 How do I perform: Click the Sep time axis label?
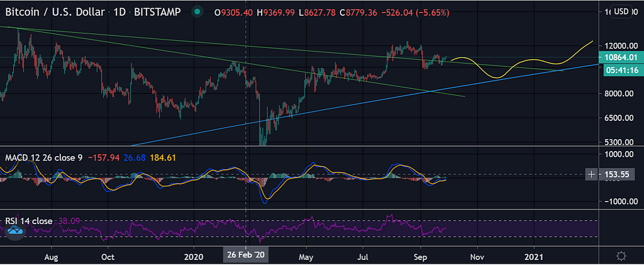[420, 256]
